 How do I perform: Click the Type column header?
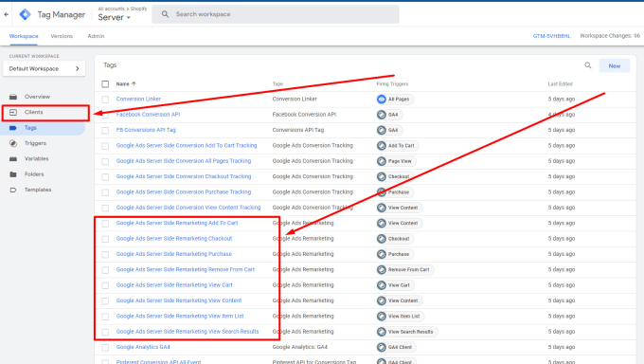277,84
